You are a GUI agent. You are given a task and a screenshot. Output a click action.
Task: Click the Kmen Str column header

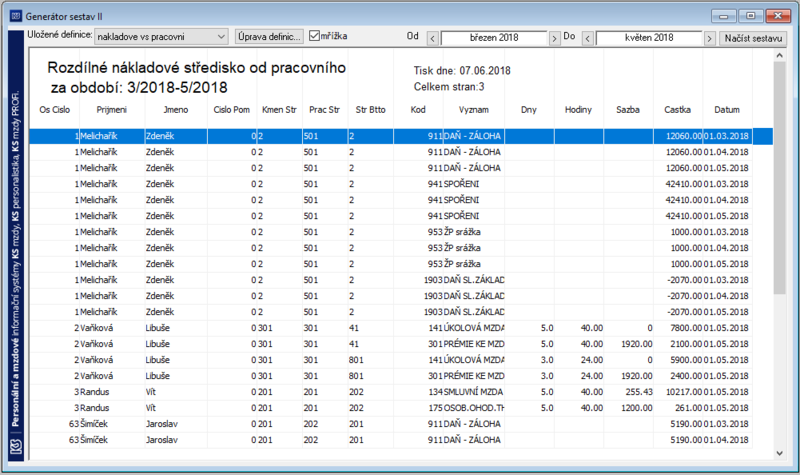click(x=279, y=110)
